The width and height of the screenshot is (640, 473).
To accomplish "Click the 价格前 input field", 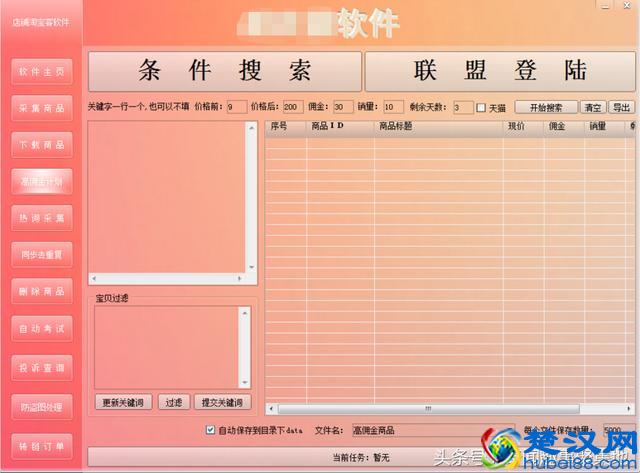I will [x=237, y=107].
